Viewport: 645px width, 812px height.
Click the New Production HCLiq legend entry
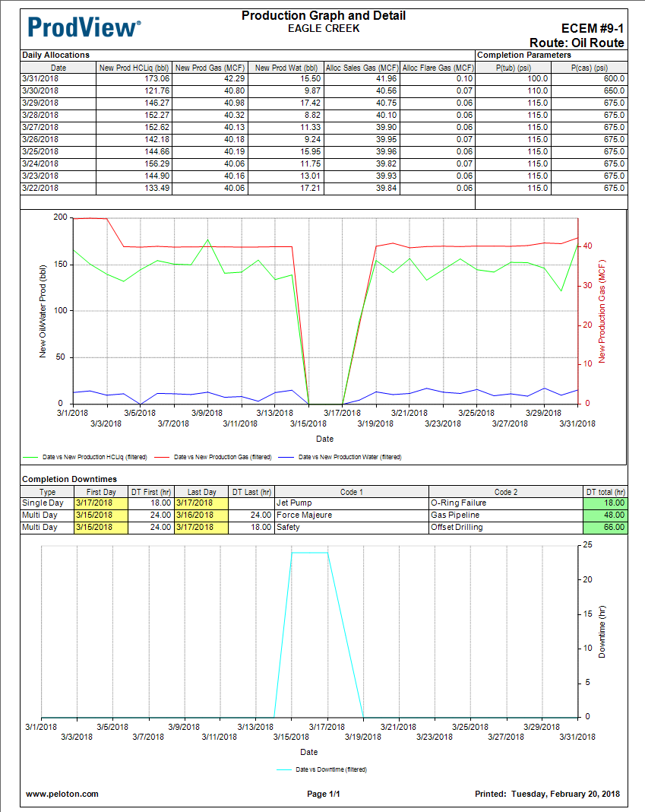(x=85, y=457)
